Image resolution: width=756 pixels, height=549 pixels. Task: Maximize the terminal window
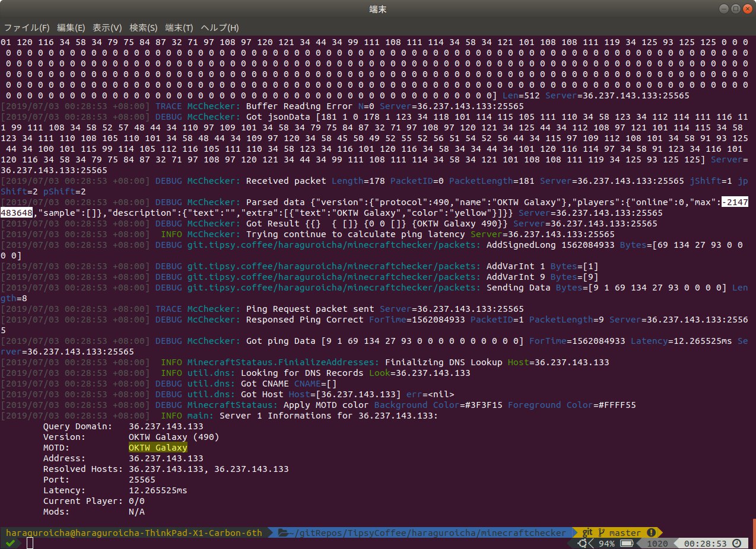[x=735, y=8]
